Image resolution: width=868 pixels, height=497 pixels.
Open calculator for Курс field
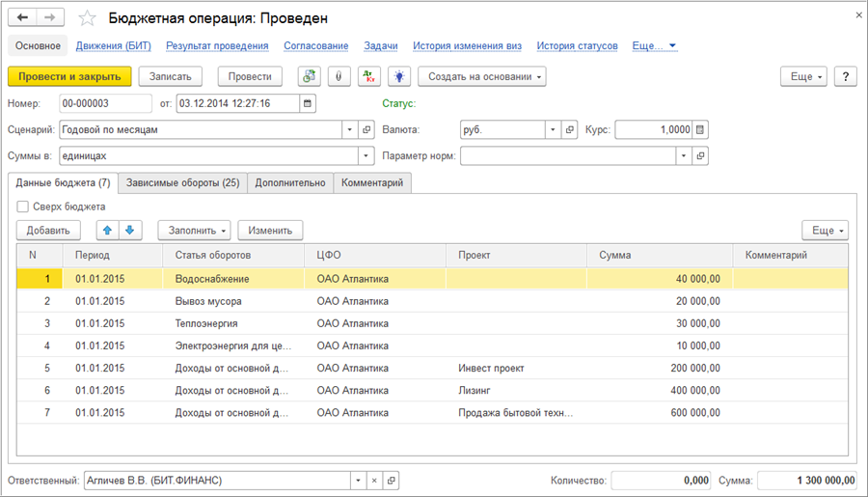click(x=701, y=129)
